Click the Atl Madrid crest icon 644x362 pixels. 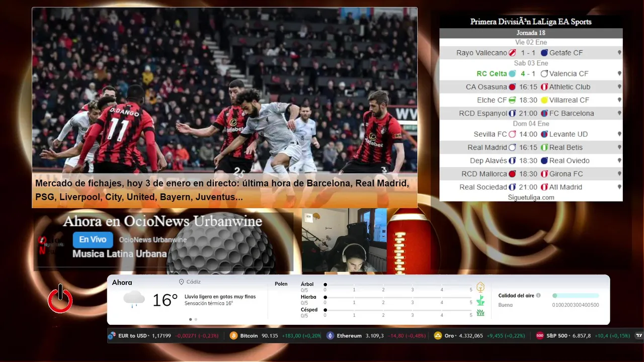coord(544,187)
